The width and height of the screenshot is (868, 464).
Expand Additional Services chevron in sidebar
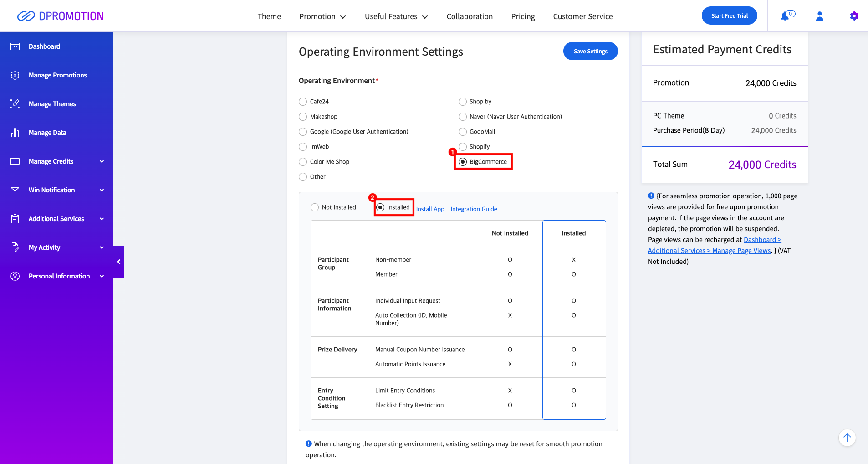pyautogui.click(x=102, y=219)
